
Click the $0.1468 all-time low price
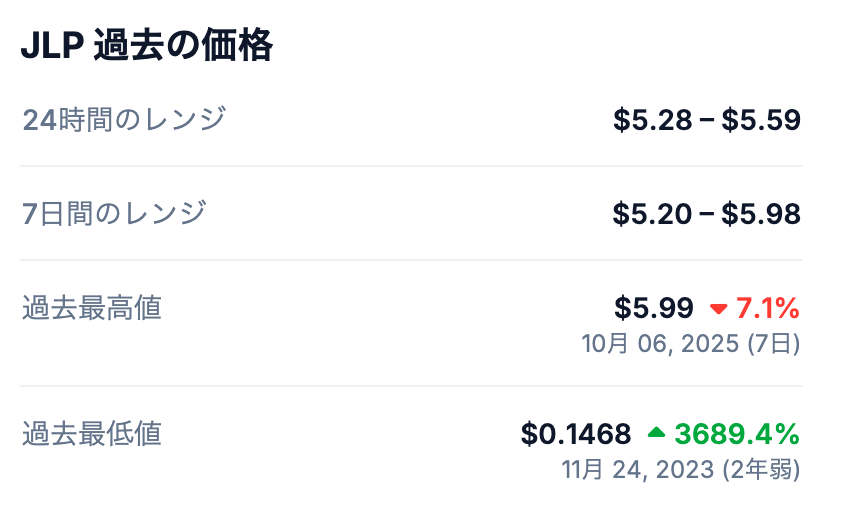pyautogui.click(x=576, y=433)
